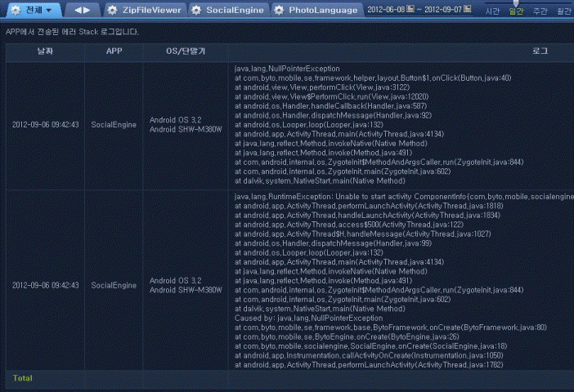Open the 전체 dropdown arrow
This screenshot has height=392, width=574.
pyautogui.click(x=49, y=11)
